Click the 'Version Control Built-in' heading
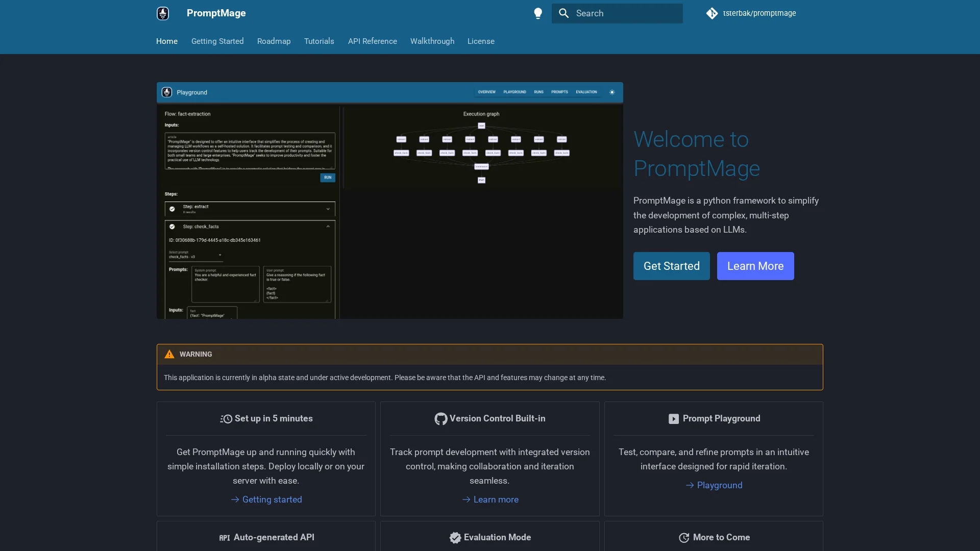 click(x=497, y=418)
